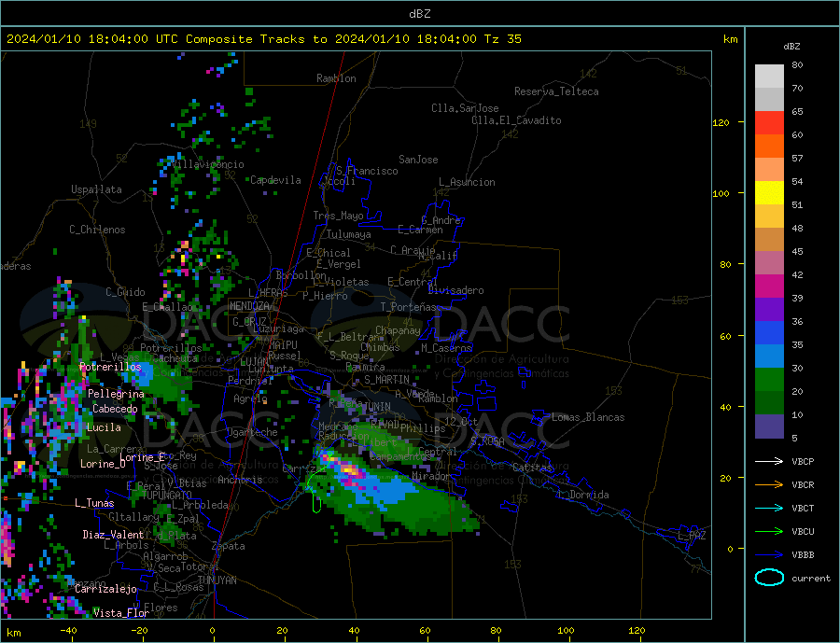Click the Carrizalejo label
Image resolution: width=840 pixels, height=643 pixels.
click(106, 589)
